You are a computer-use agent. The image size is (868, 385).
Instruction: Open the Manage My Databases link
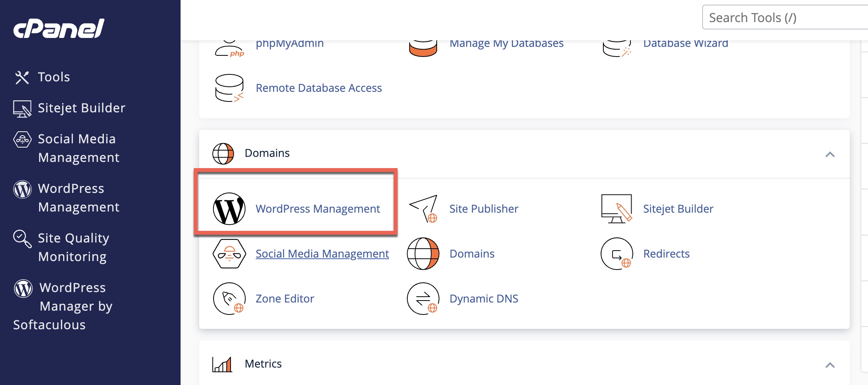pyautogui.click(x=506, y=43)
